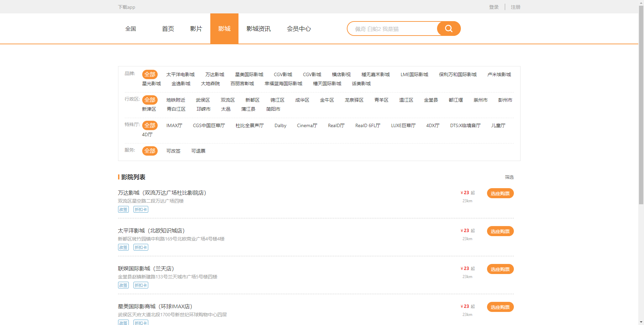
Task: Select 全部 in the 特殊厅 filter row
Action: tap(150, 125)
